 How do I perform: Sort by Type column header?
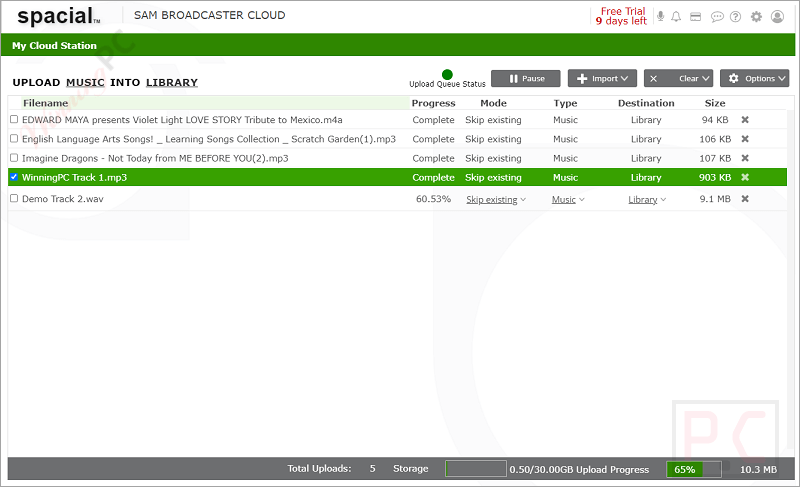point(565,103)
